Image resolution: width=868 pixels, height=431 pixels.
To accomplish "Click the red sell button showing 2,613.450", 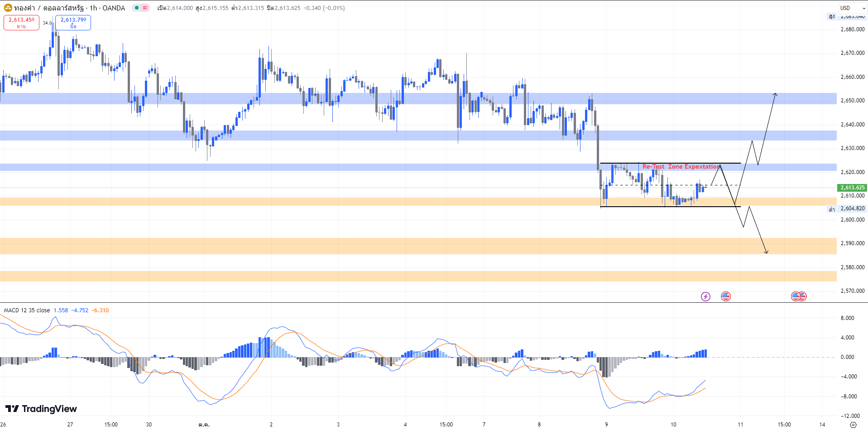I will 21,23.
